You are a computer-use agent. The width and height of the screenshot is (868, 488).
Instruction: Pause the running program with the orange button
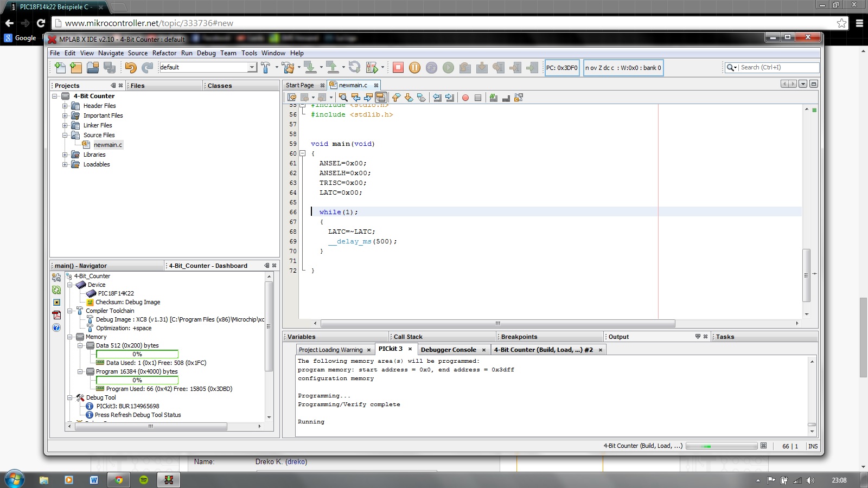[415, 67]
